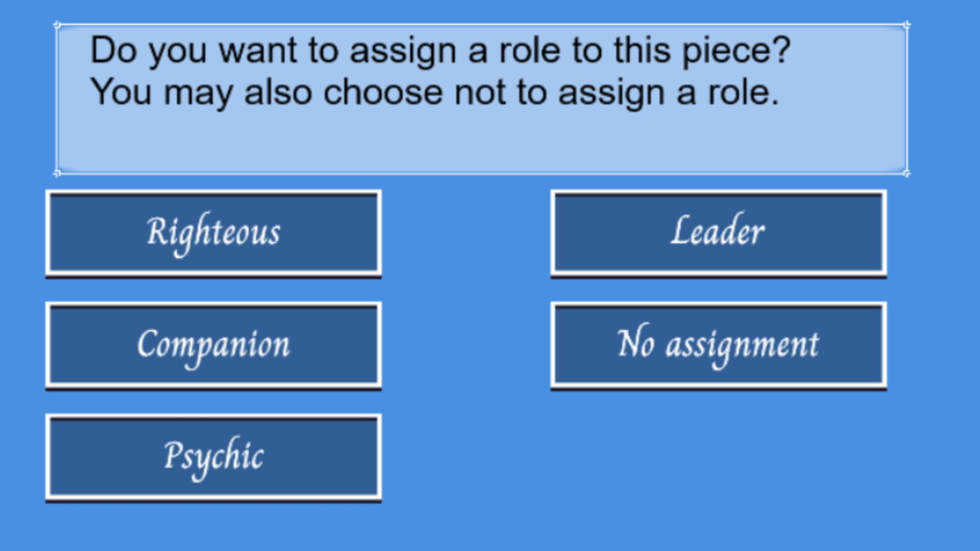Click top-left corner ornament of dialog box

click(x=57, y=25)
